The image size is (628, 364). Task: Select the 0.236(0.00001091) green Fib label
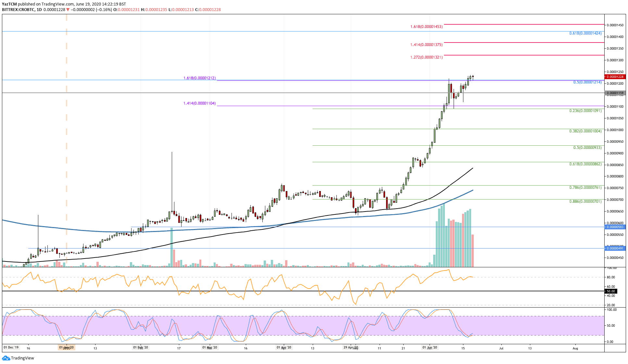pos(585,111)
